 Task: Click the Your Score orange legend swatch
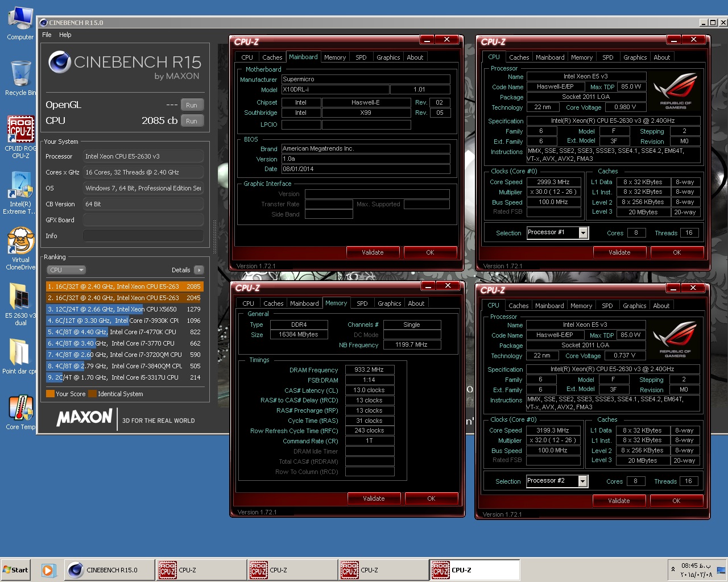click(50, 394)
